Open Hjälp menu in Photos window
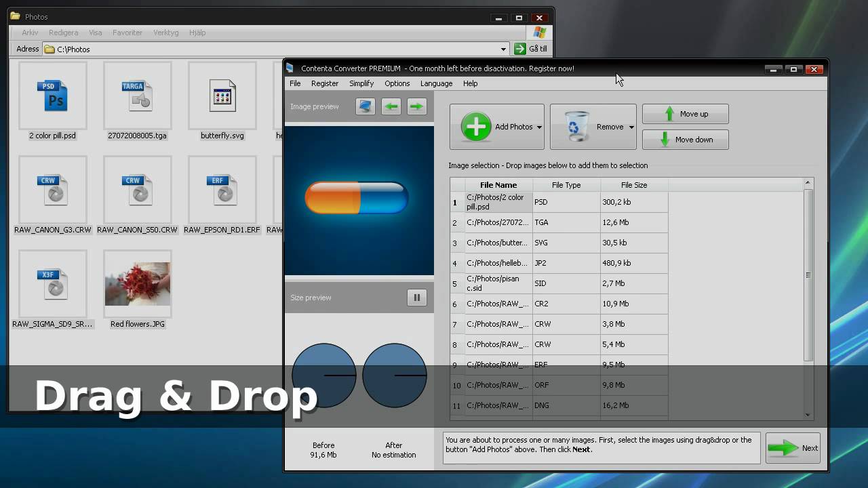Viewport: 868px width, 488px height. [197, 33]
